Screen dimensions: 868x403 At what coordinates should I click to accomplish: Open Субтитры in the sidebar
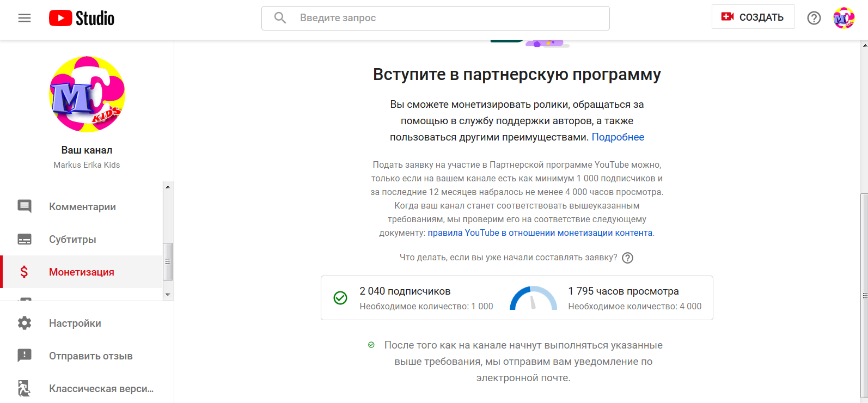coord(82,239)
